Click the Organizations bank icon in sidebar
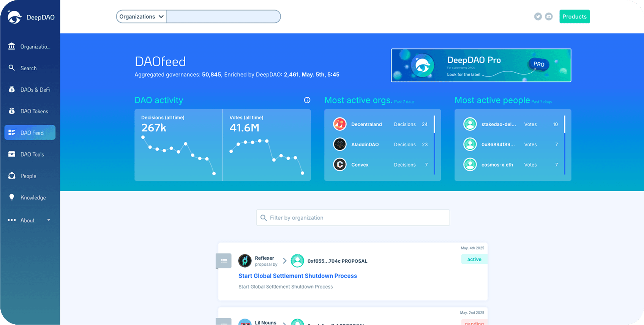The height and width of the screenshot is (325, 644). (x=12, y=46)
